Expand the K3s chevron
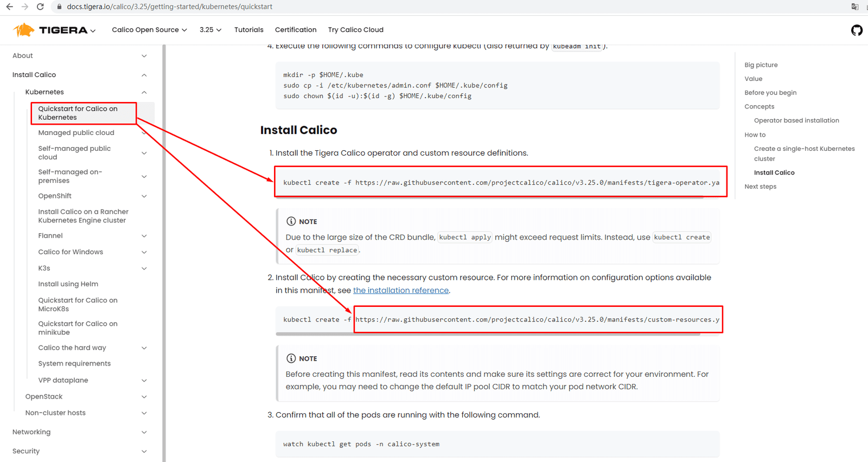Image resolution: width=868 pixels, height=462 pixels. [x=144, y=268]
